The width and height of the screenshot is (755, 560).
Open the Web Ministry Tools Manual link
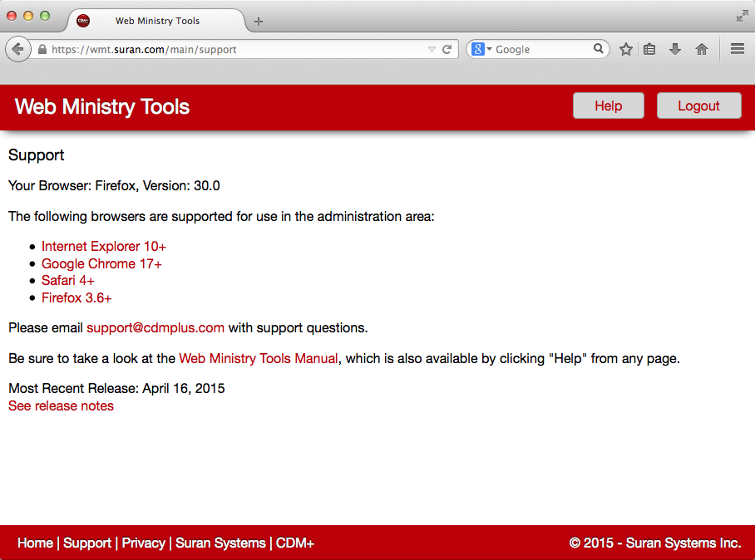[x=259, y=358]
